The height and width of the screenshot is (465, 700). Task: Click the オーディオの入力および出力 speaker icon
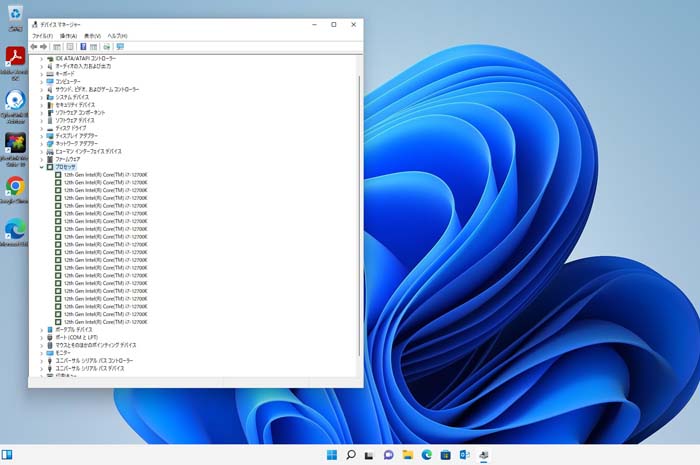coord(50,66)
